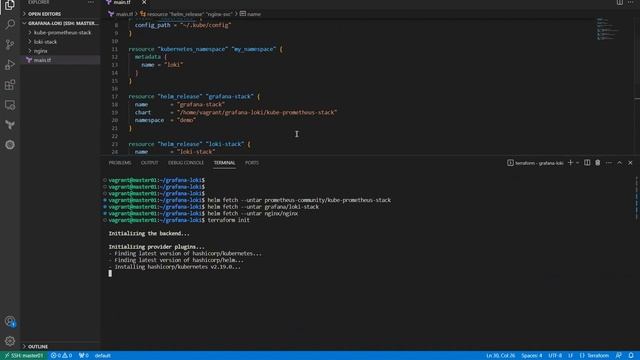Viewport: 640px width, 360px height.
Task: Open the feedback/copilot status icon
Action: click(619, 356)
